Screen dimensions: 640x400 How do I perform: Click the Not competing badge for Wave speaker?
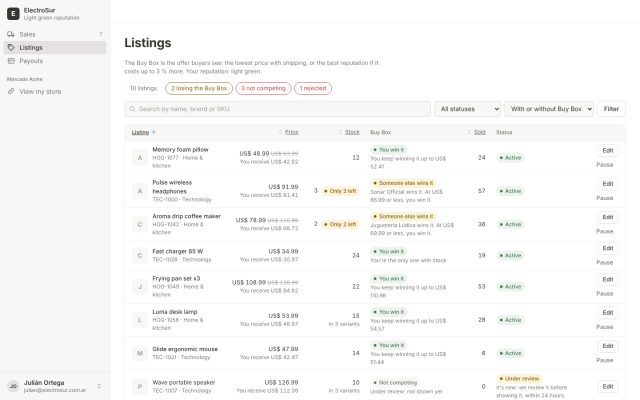click(x=395, y=382)
